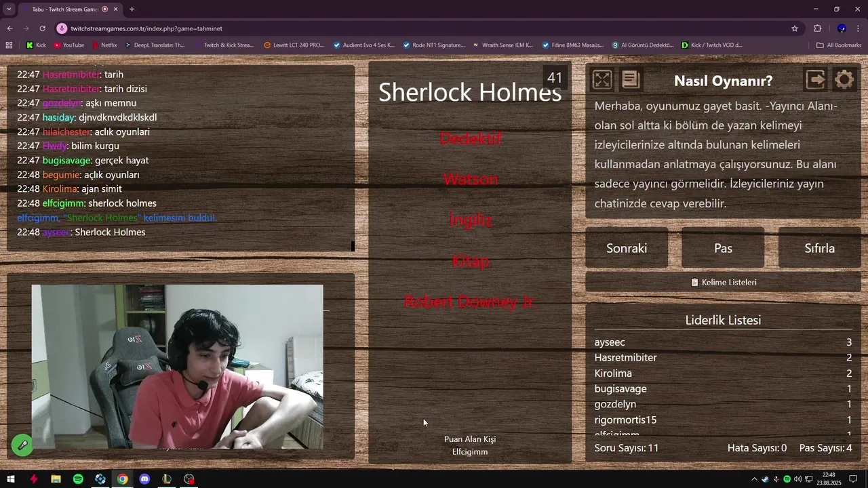The height and width of the screenshot is (488, 868).
Task: Click the Liderlik Listesi heading
Action: pyautogui.click(x=723, y=320)
